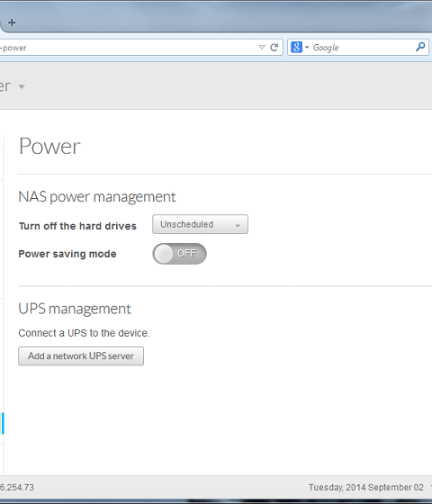Viewport: 432px width, 504px height.
Task: Expand the header dropdown arrow next to 'er'
Action: [x=22, y=86]
